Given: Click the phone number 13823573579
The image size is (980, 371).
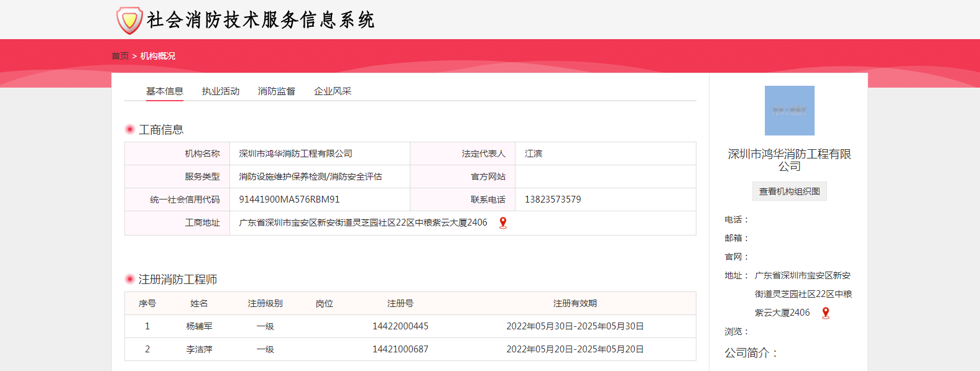Looking at the screenshot, I should click(x=553, y=199).
